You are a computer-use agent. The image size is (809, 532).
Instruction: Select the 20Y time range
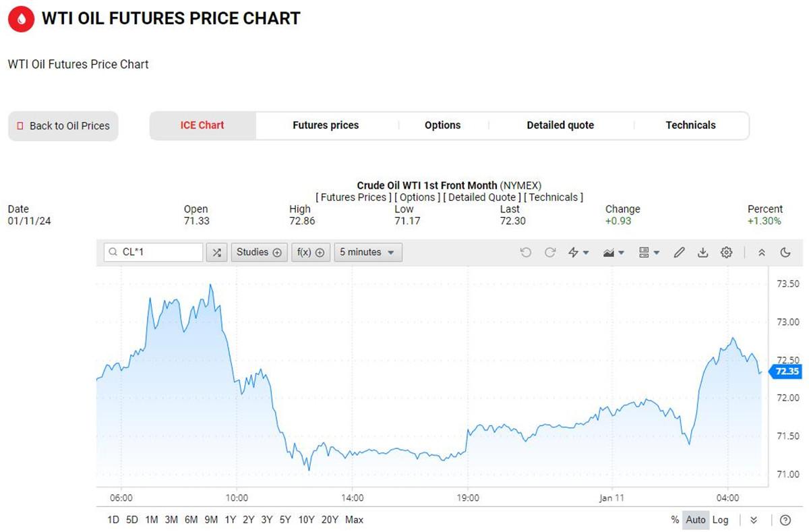(330, 520)
